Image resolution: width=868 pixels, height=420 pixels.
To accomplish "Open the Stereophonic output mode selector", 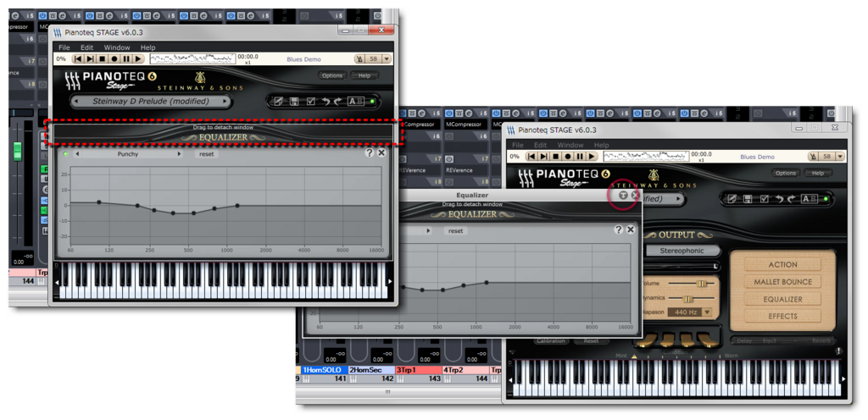I will [x=682, y=251].
